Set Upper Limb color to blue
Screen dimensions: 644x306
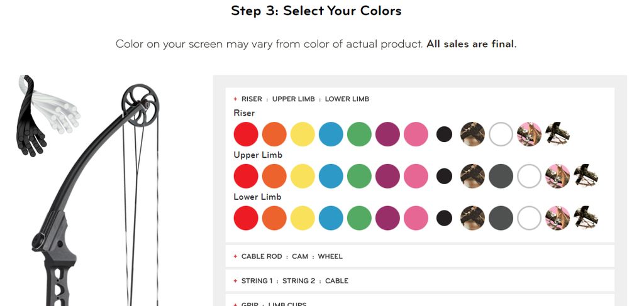[x=331, y=176]
